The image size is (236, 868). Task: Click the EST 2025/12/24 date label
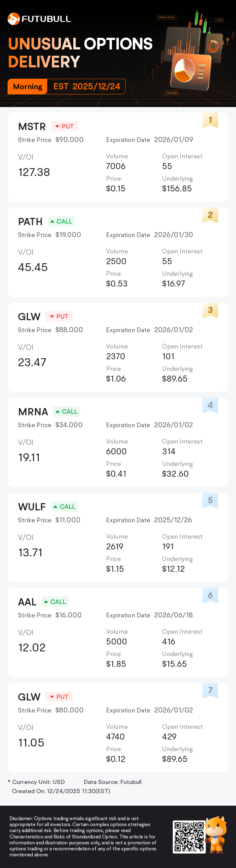pyautogui.click(x=87, y=87)
